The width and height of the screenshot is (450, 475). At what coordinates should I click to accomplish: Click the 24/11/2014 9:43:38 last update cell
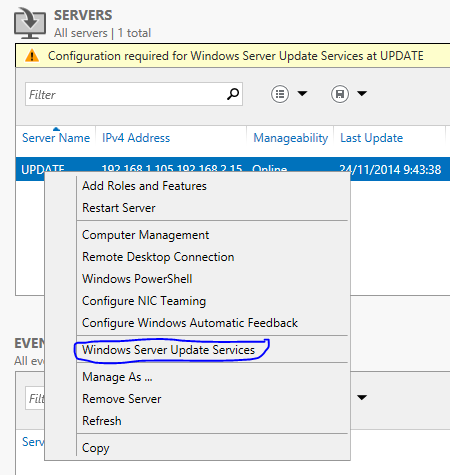[390, 169]
